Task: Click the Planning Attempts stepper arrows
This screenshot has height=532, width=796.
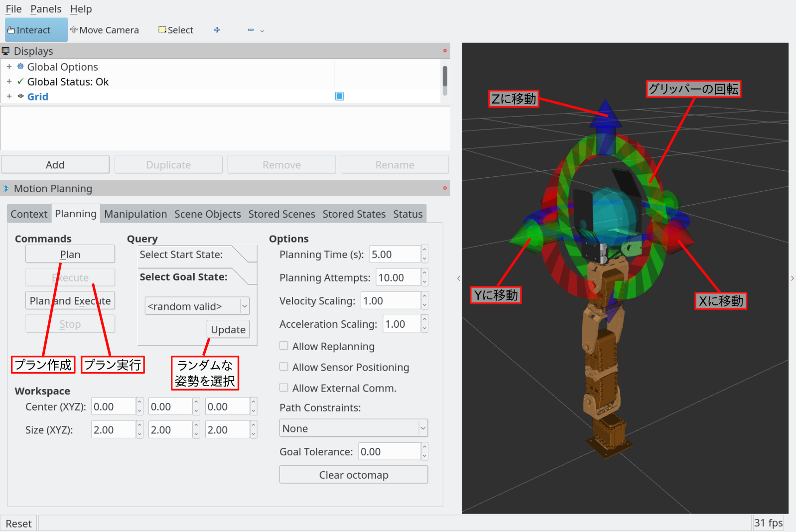Action: coord(424,277)
